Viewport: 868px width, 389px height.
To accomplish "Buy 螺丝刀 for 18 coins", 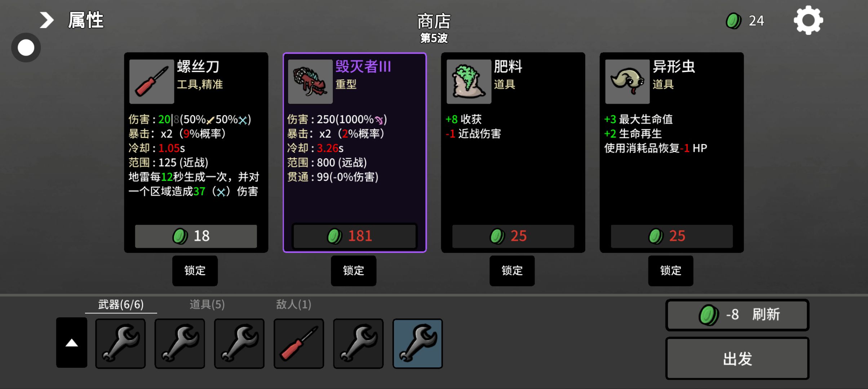I will (196, 236).
